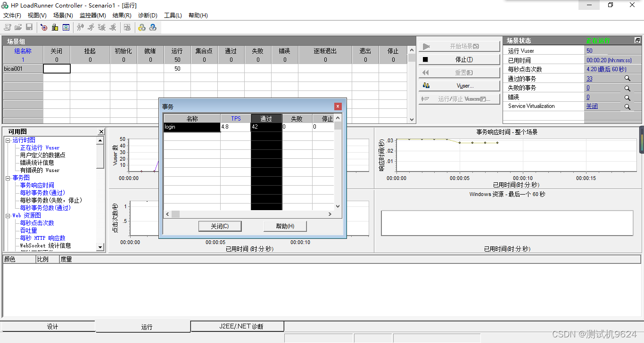The width and height of the screenshot is (644, 343).
Task: Open the 结果(R) menu
Action: tap(122, 16)
